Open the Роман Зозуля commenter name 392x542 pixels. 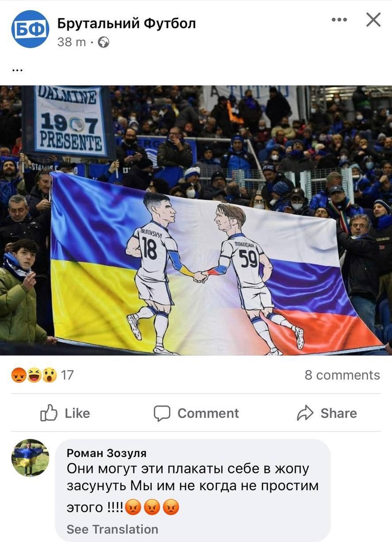(107, 453)
